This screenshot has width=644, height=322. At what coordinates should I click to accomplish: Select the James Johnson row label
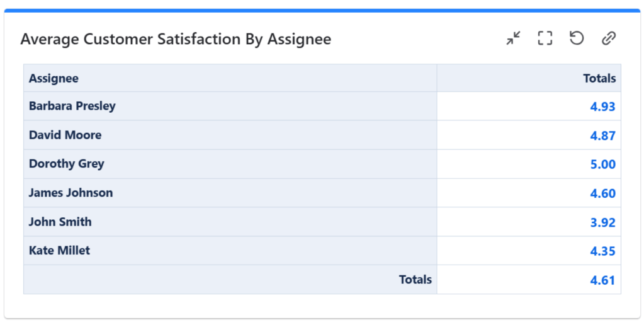[x=71, y=193]
